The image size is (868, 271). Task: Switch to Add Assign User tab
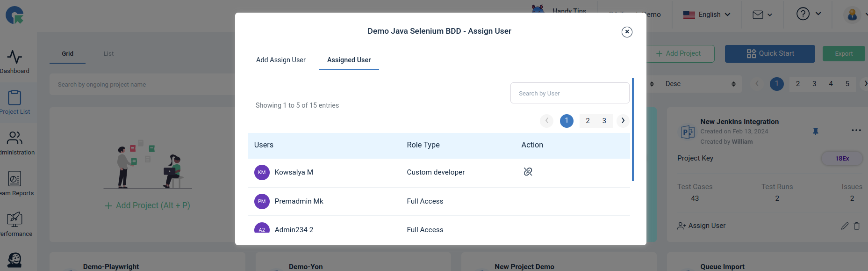click(x=280, y=60)
